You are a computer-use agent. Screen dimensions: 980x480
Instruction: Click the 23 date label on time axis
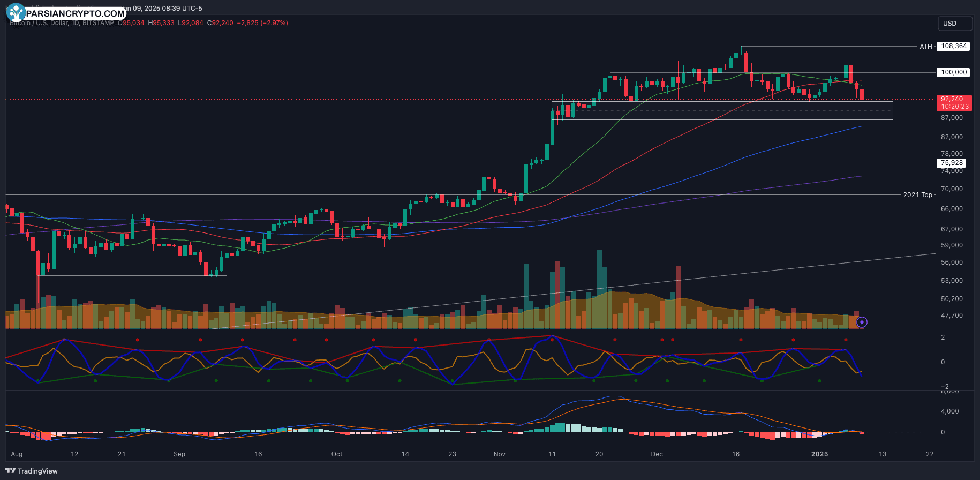tap(453, 454)
